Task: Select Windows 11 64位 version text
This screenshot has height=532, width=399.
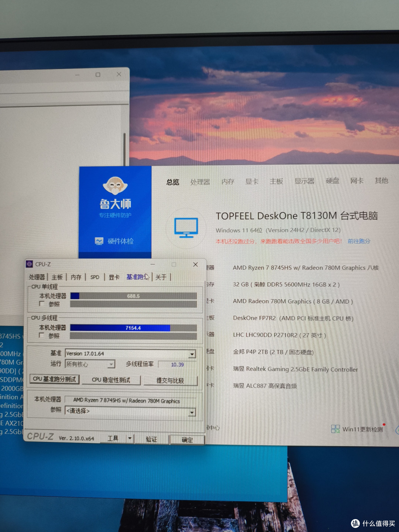Action: (278, 230)
